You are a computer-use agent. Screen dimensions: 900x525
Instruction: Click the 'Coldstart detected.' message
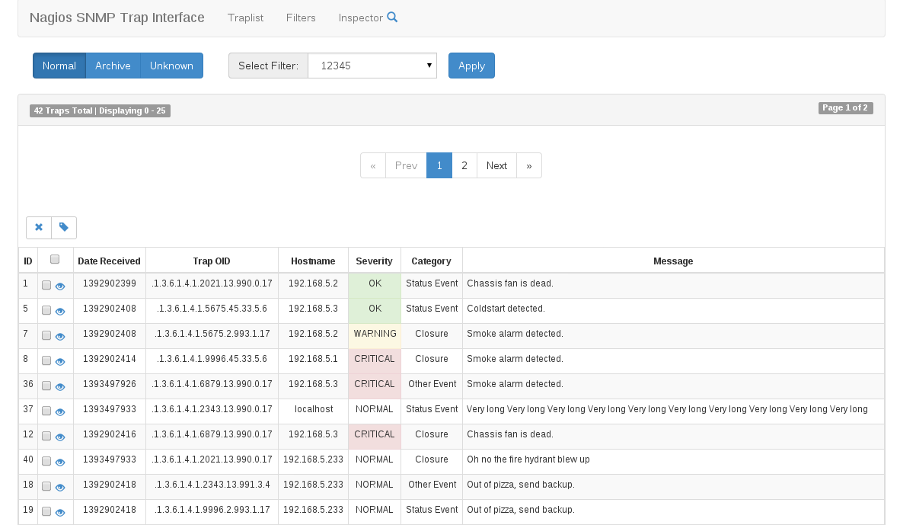506,309
